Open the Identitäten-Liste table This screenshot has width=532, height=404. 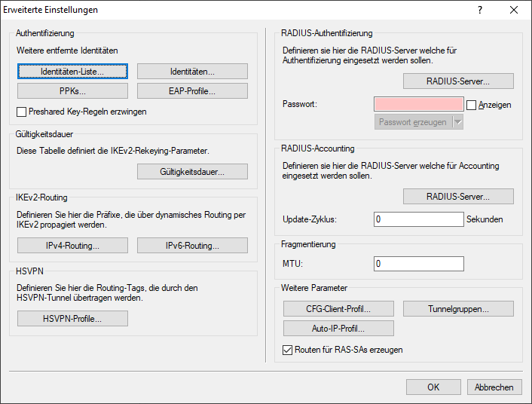[72, 72]
